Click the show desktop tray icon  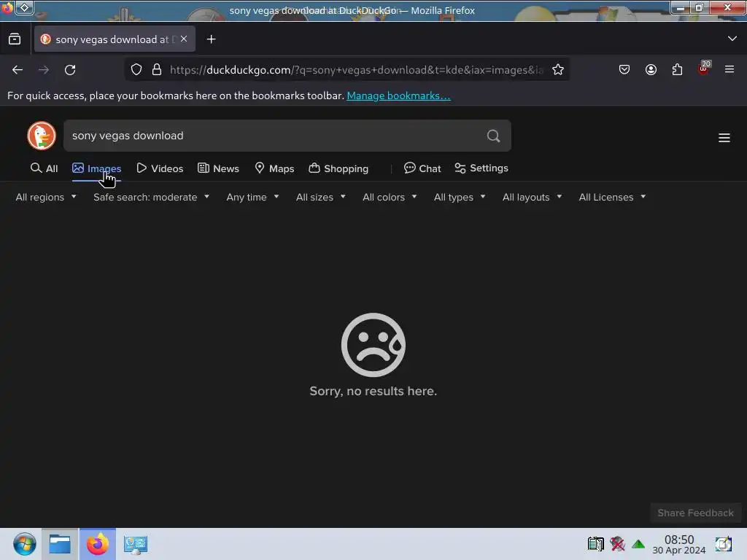coord(723,544)
